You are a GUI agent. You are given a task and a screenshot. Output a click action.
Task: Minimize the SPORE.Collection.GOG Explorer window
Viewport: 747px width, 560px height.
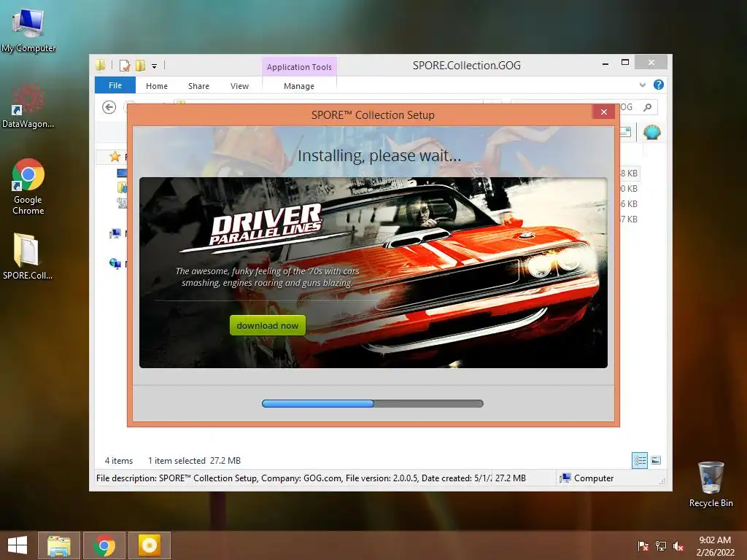click(605, 63)
